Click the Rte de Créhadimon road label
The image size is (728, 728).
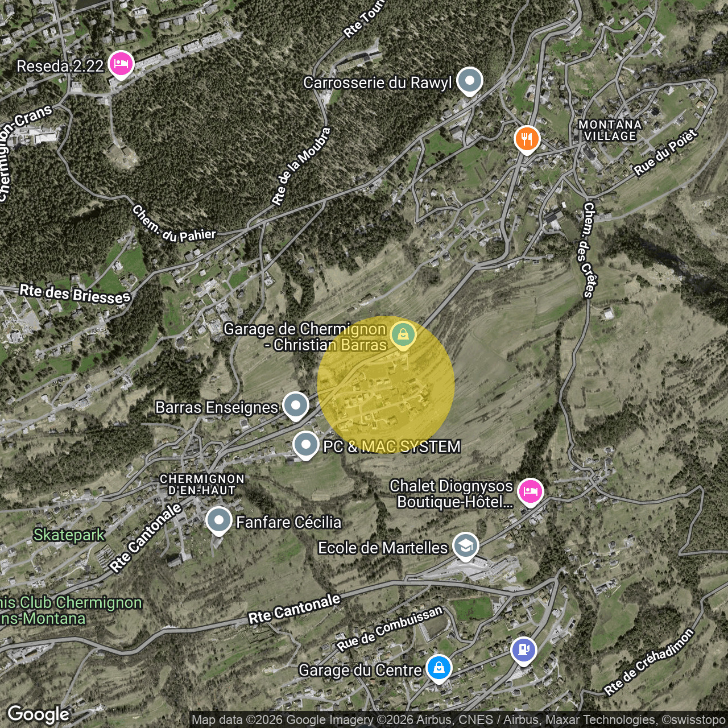click(649, 661)
